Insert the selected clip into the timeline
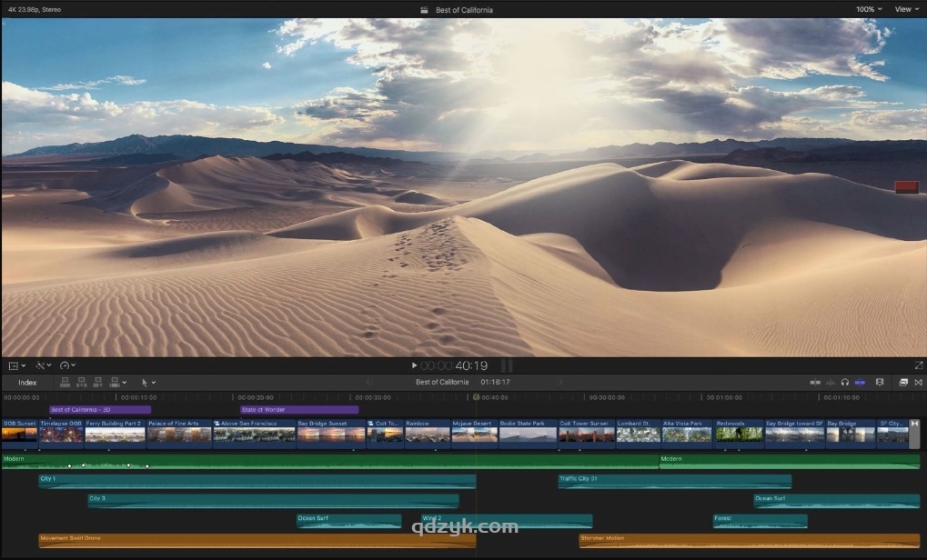This screenshot has width=927, height=560. coord(82,383)
